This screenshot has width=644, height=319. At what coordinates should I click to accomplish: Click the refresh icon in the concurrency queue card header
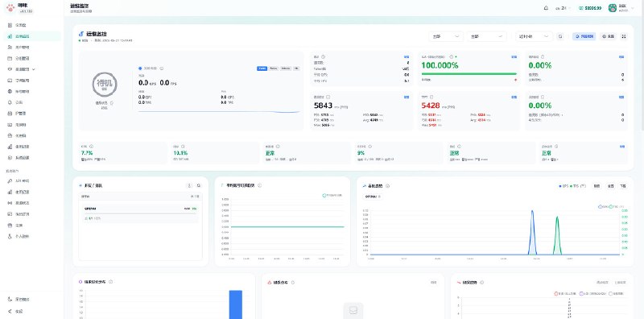(198, 186)
